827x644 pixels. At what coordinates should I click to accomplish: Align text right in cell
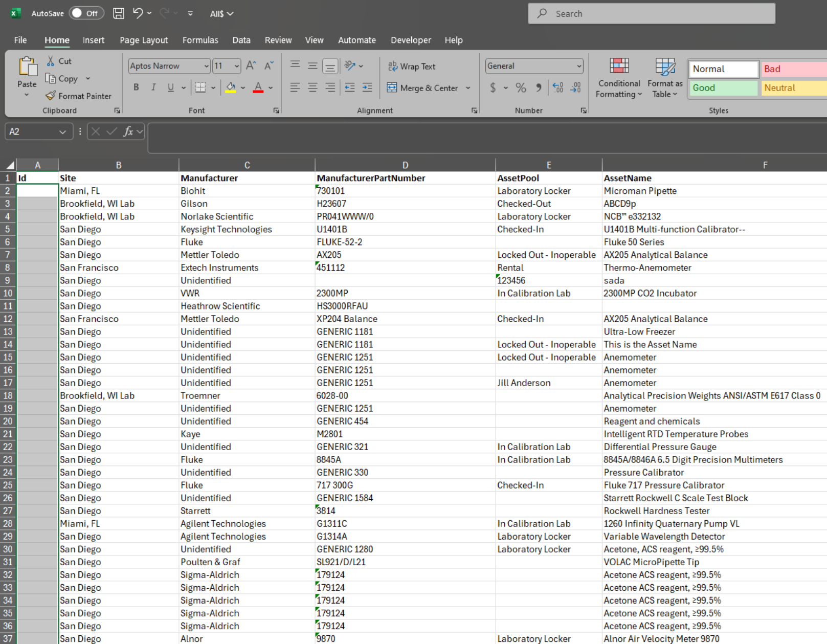330,87
